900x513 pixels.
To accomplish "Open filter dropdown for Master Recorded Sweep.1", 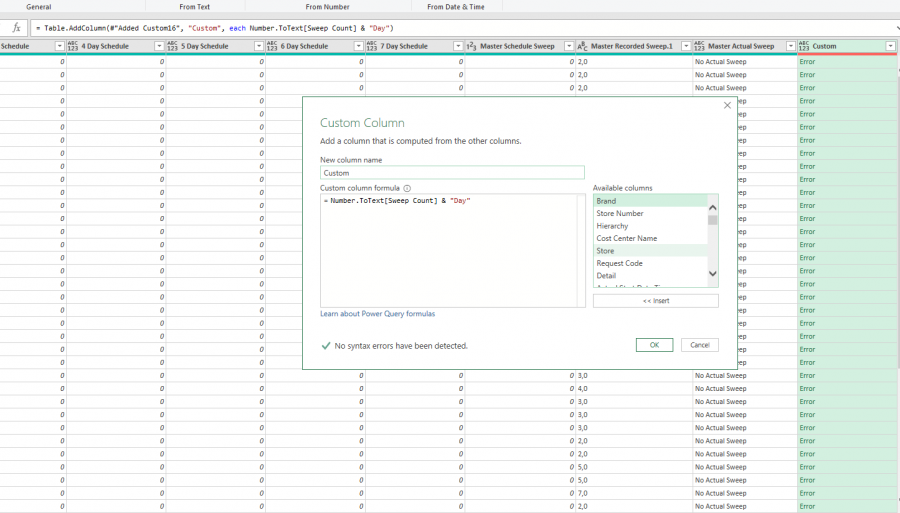I will tap(686, 46).
